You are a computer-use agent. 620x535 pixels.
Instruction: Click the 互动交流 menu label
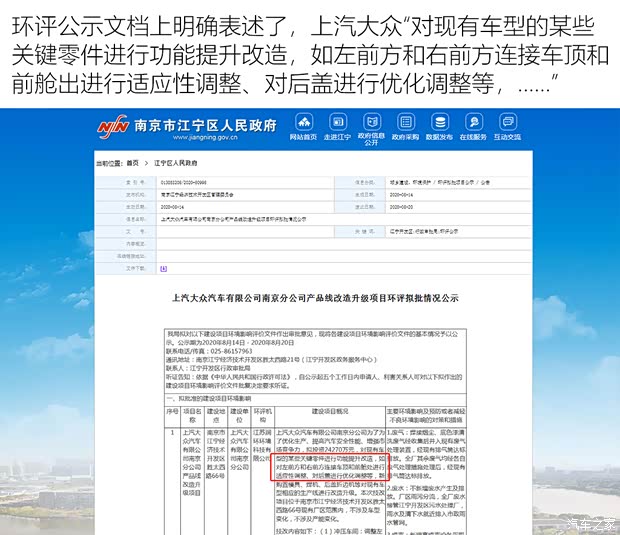(x=508, y=137)
